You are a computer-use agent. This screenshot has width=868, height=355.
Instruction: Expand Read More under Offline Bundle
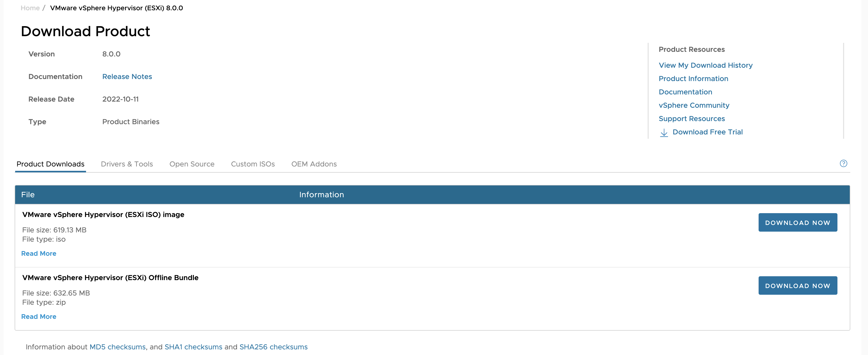tap(39, 316)
